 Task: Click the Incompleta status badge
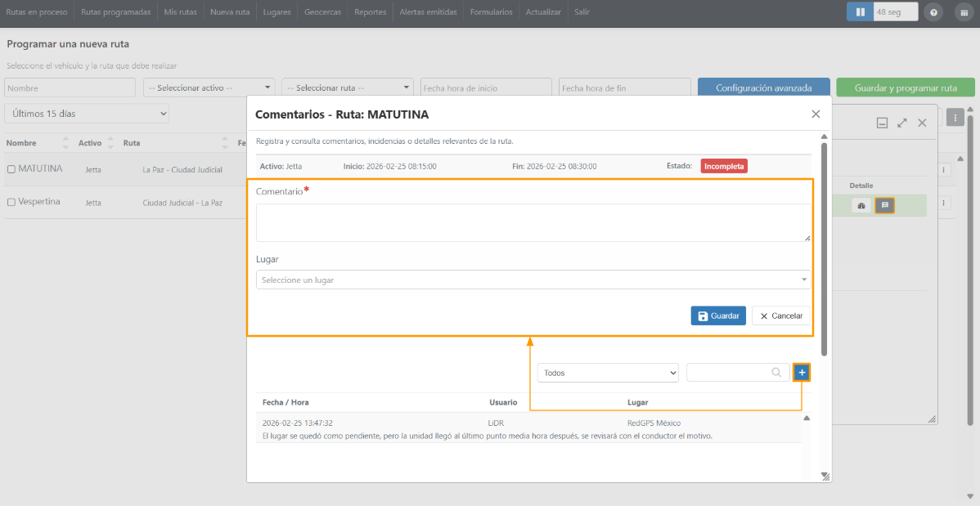[x=724, y=166]
